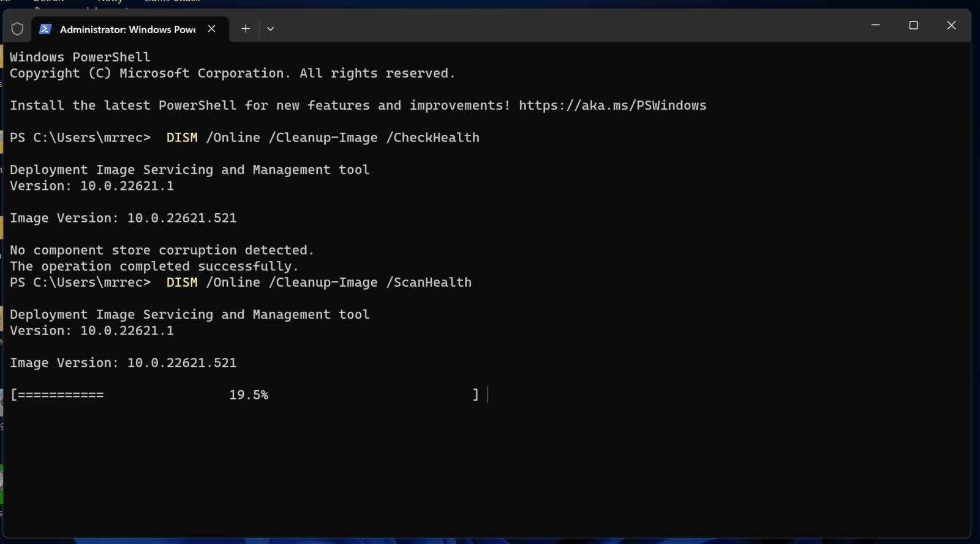The image size is (980, 544).
Task: Click the Copyright Microsoft Corporation line
Action: (232, 74)
